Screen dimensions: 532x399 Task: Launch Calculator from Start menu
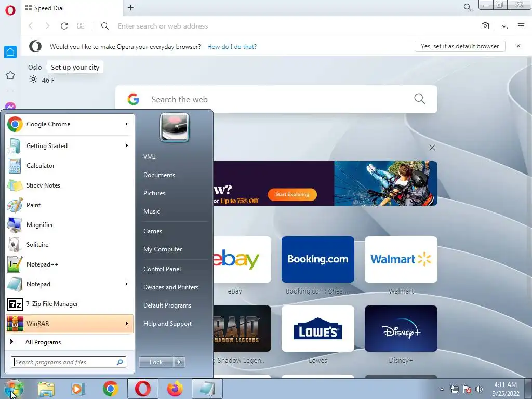point(70,166)
